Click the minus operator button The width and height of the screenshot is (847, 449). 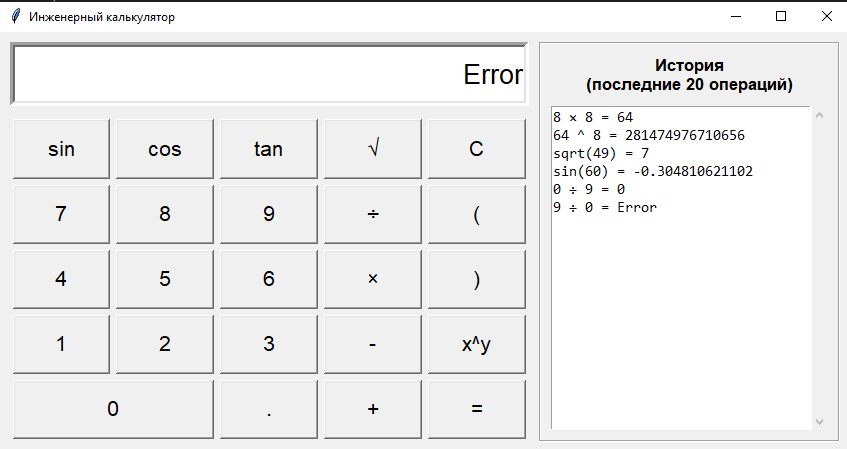[x=372, y=344]
